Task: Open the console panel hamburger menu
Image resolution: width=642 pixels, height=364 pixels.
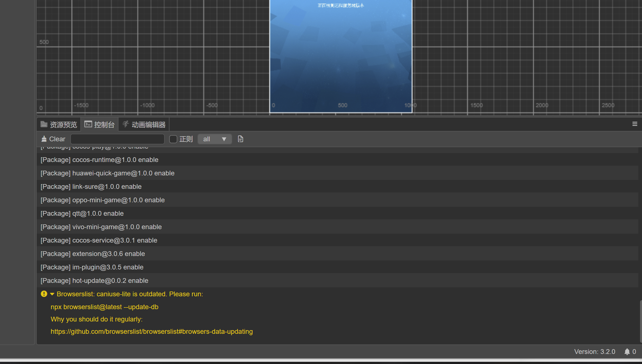Action: pos(635,124)
